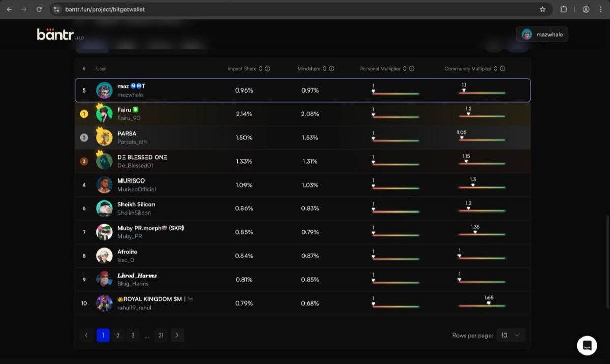Viewport: 610px width, 364px height.
Task: Click the Impact Share info icon
Action: [x=267, y=69]
